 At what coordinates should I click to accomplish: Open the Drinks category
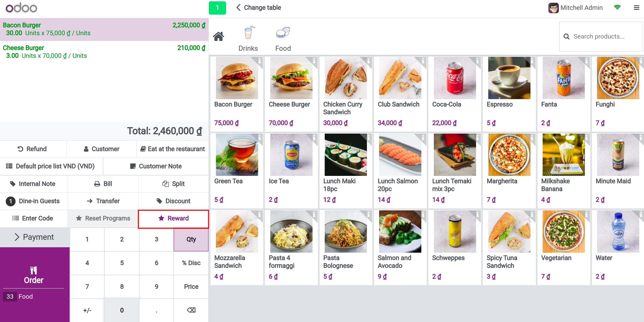pyautogui.click(x=248, y=39)
